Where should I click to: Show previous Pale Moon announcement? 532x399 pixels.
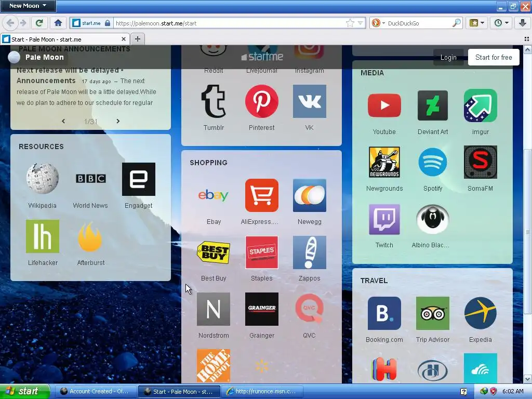pyautogui.click(x=63, y=121)
